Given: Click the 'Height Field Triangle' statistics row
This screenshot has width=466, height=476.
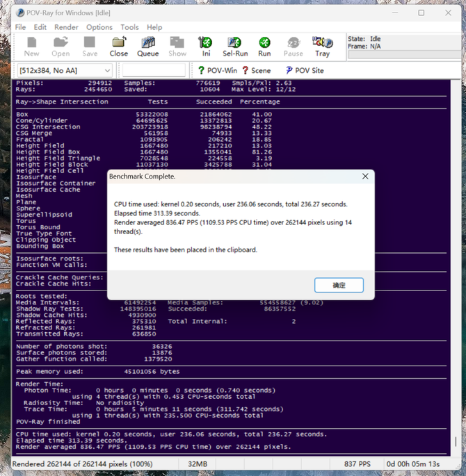Looking at the screenshot, I should click(144, 158).
